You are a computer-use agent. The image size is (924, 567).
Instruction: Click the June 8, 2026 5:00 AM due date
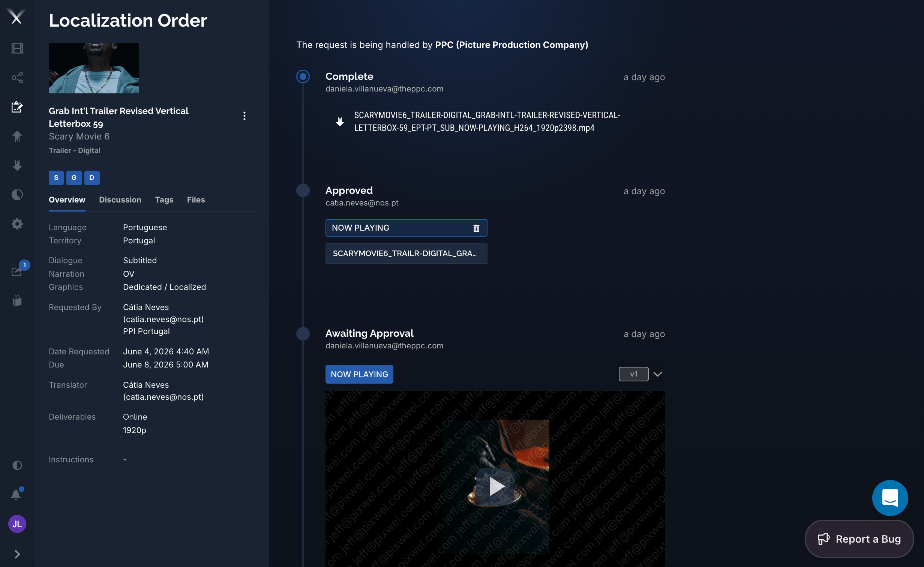click(x=165, y=365)
